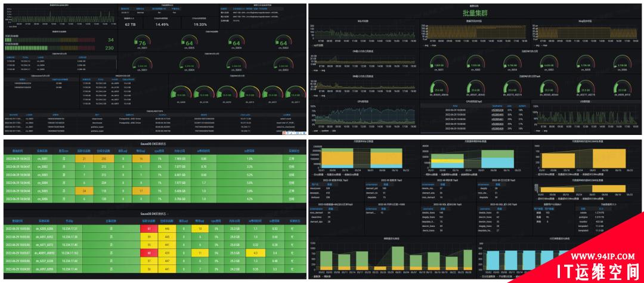Click the 批量集群 cluster title

click(474, 13)
